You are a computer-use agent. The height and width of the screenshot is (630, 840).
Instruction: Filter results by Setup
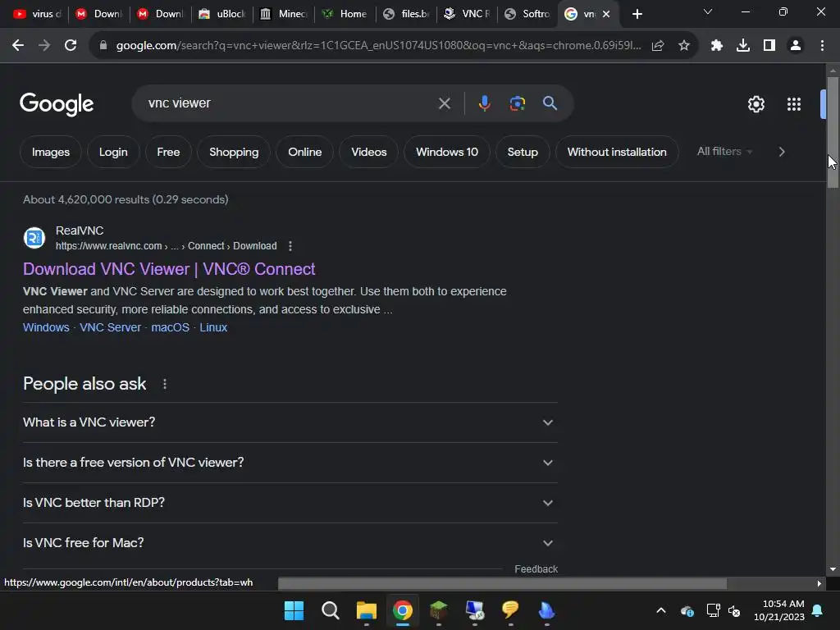523,152
